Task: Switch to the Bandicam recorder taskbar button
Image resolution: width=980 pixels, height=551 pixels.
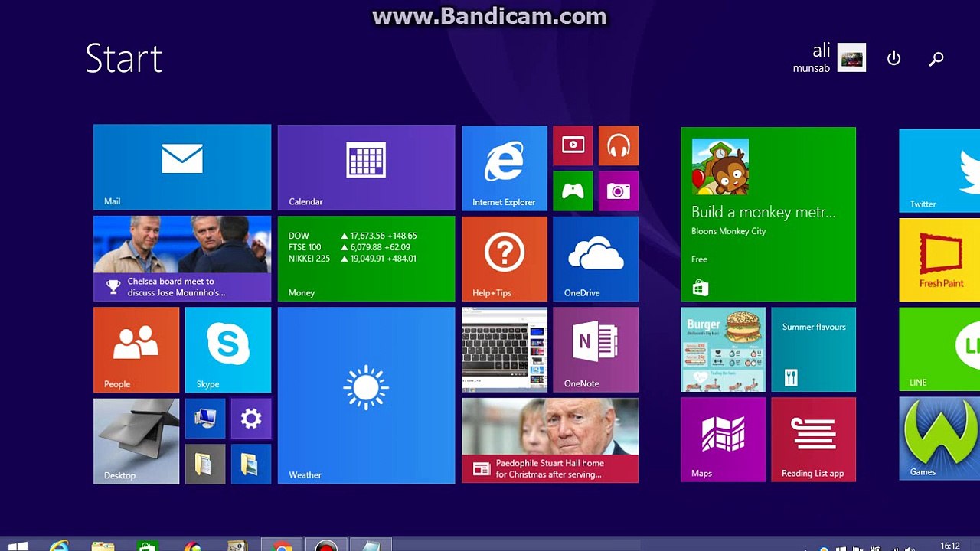Action: click(326, 546)
